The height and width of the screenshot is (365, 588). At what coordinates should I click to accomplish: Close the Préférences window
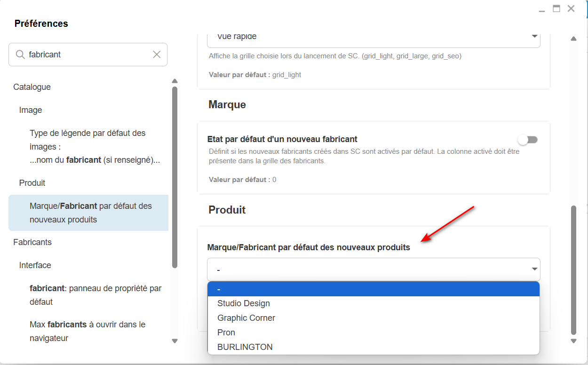click(x=571, y=8)
